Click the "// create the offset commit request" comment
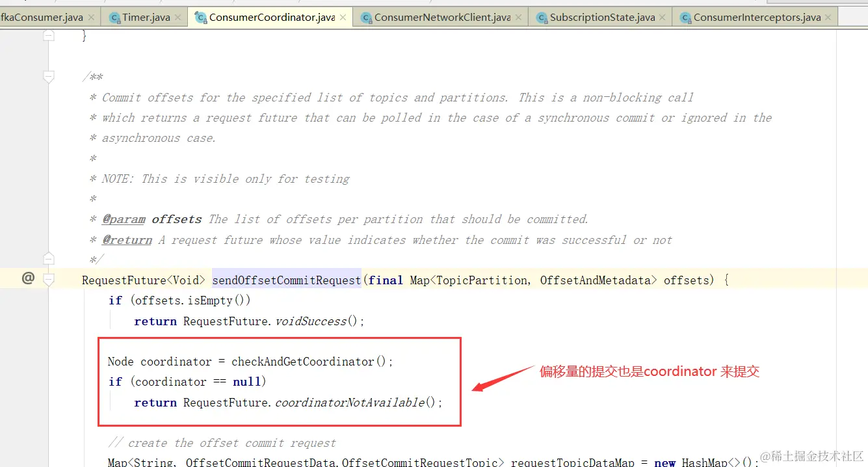Image resolution: width=868 pixels, height=467 pixels. (x=222, y=443)
